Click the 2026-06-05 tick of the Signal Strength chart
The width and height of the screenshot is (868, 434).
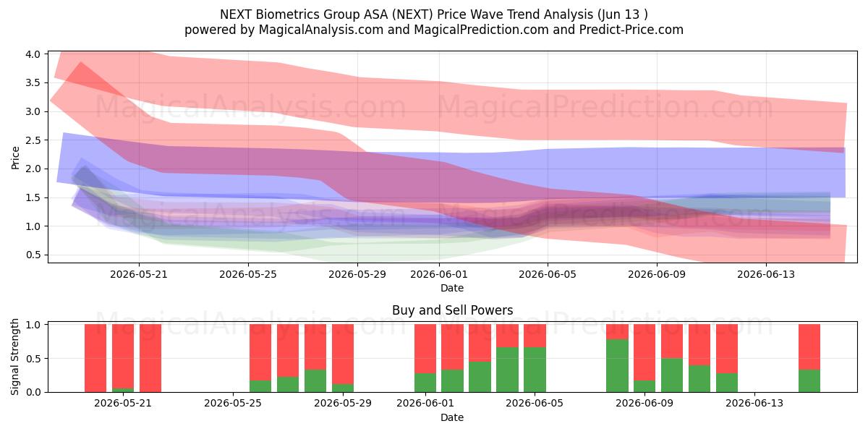click(535, 404)
